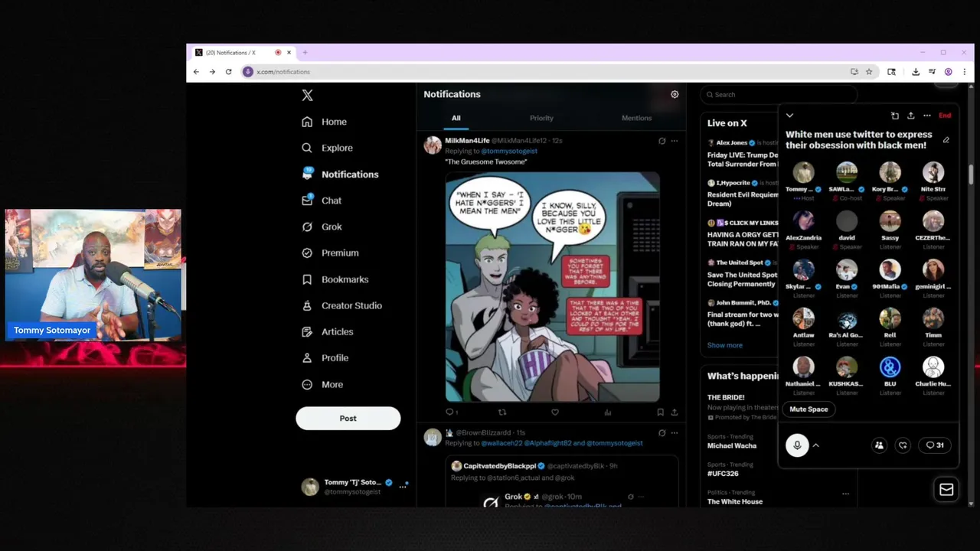View analytics on MilkMan4Life's post
Image resolution: width=980 pixels, height=551 pixels.
coord(607,412)
